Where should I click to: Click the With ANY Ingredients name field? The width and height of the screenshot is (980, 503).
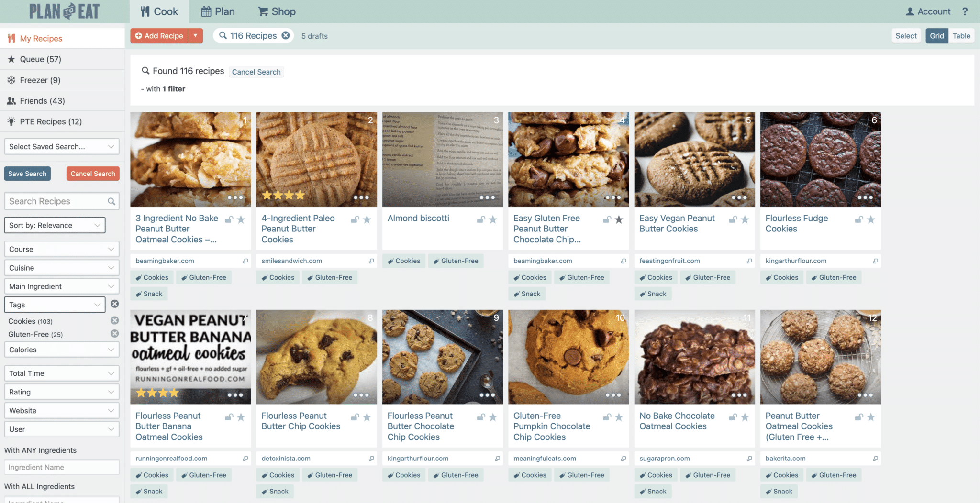pyautogui.click(x=61, y=467)
